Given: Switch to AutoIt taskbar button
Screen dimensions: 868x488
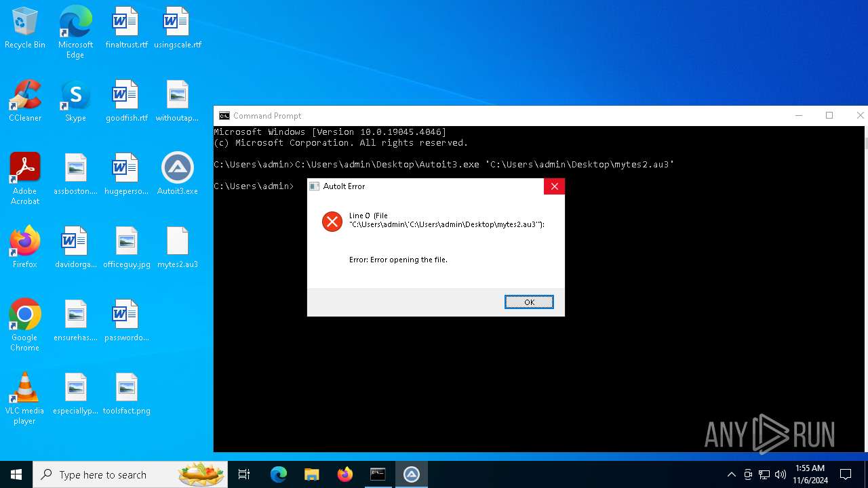Looking at the screenshot, I should point(411,474).
